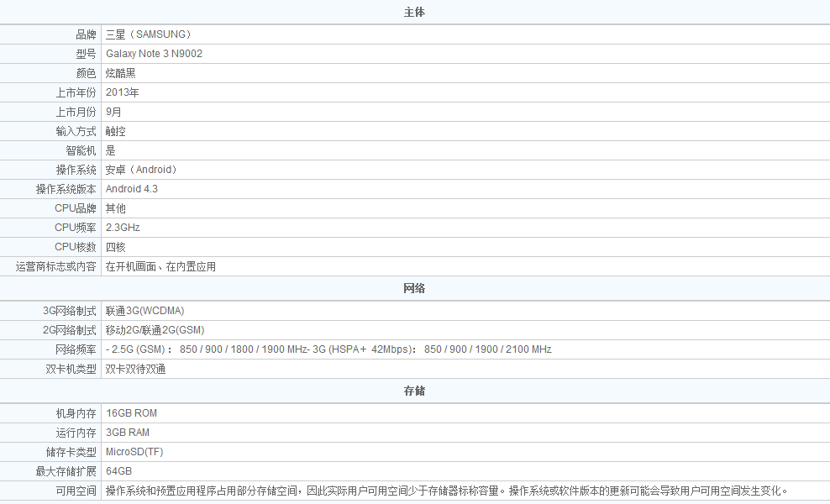830x504 pixels.
Task: Select the four-character row label '操作系统'
Action: pyautogui.click(x=76, y=170)
